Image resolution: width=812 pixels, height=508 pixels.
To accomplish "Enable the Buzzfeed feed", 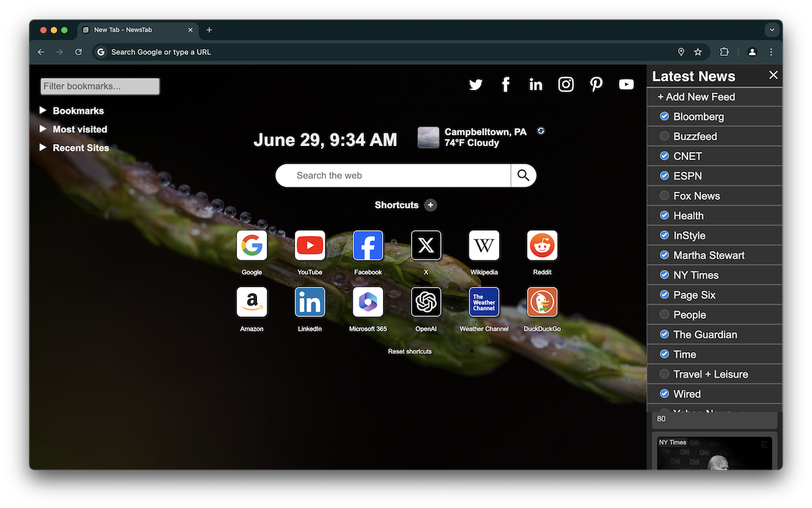I will tap(664, 136).
